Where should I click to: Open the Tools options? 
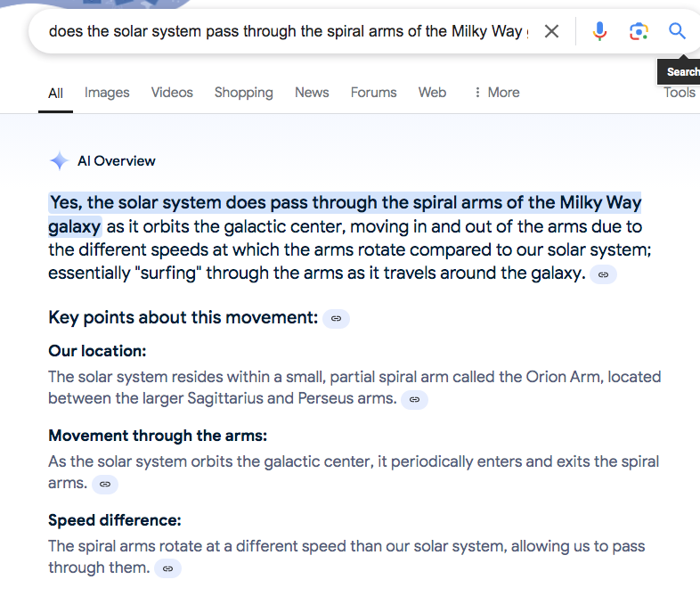[x=680, y=93]
